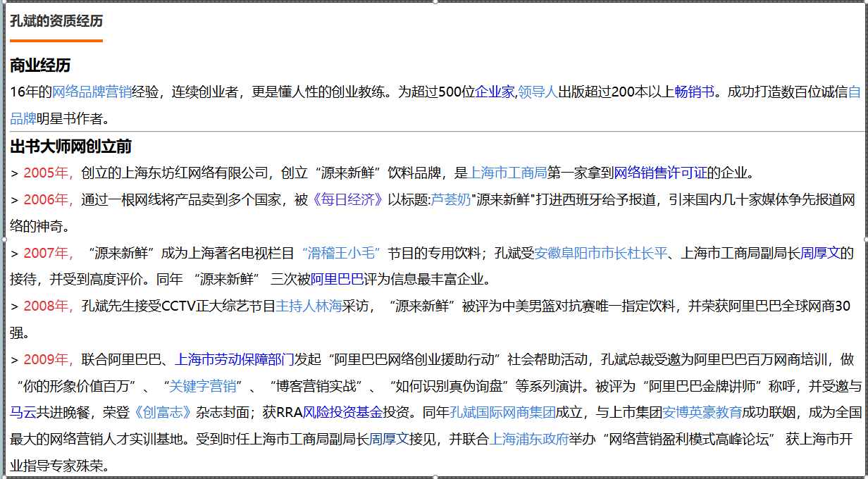Click the 出书大师网创立前 heading
Viewport: 868px width, 479px height.
pos(70,147)
